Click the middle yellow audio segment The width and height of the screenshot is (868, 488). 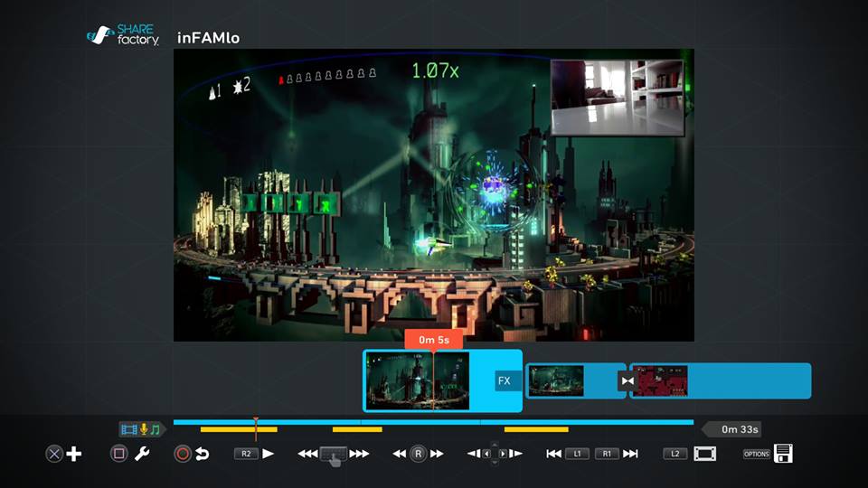tap(357, 429)
